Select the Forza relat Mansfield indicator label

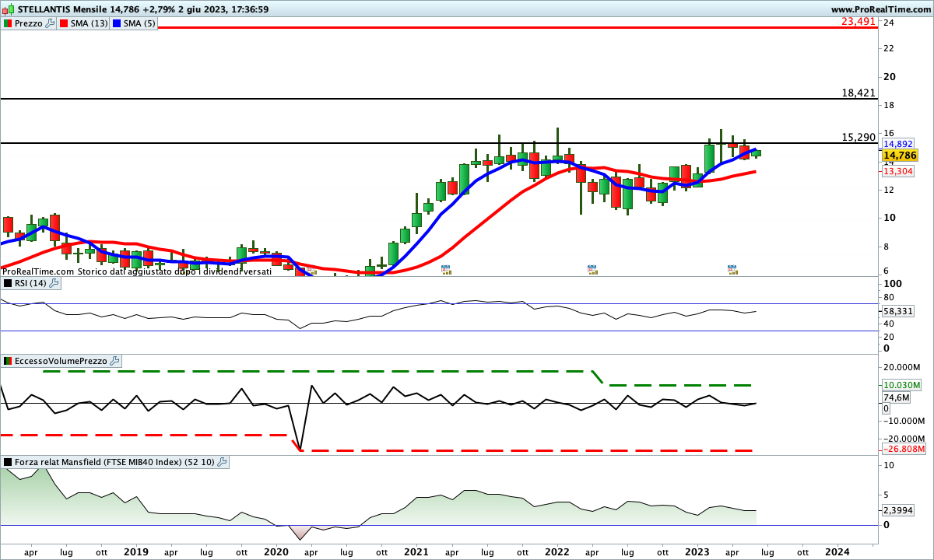tap(115, 462)
